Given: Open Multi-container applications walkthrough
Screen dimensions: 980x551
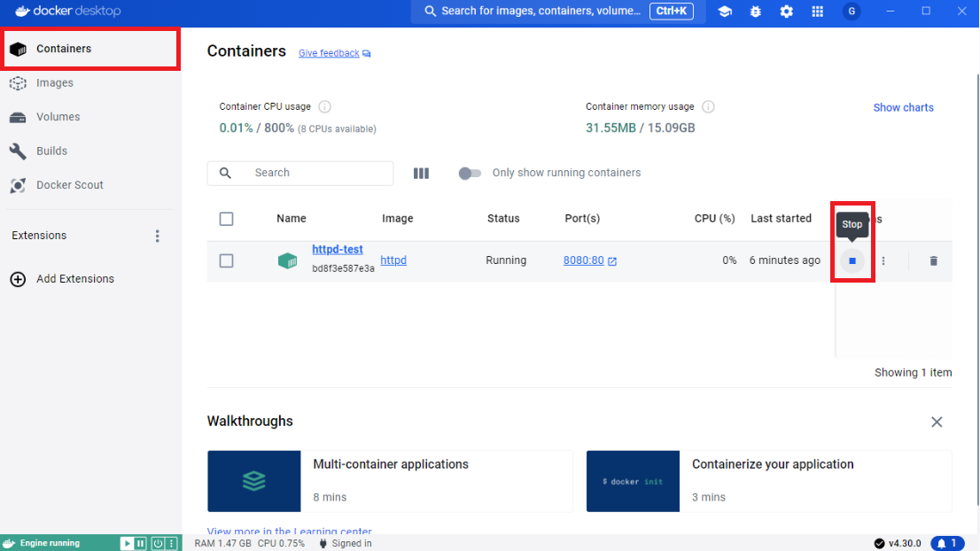Looking at the screenshot, I should 390,481.
